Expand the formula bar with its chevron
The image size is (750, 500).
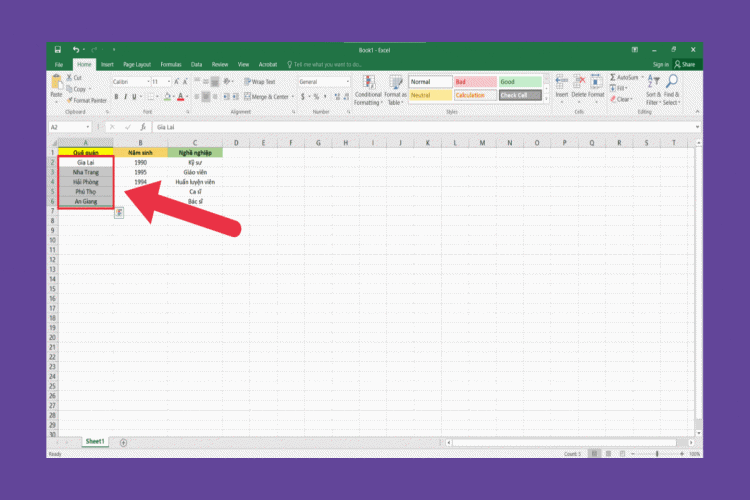coord(697,127)
